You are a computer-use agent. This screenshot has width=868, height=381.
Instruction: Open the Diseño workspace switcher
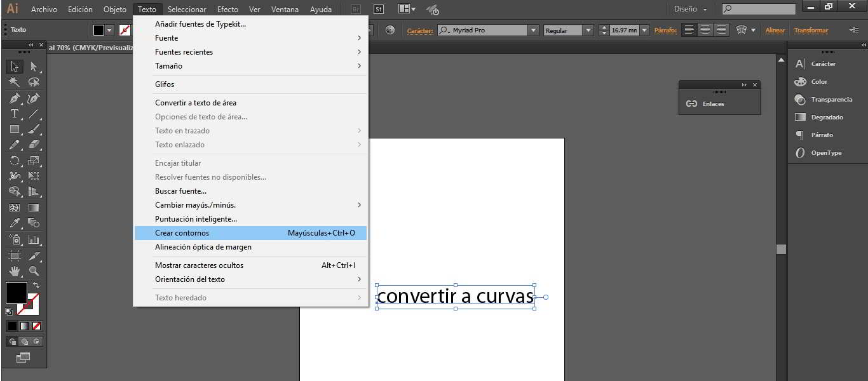[x=691, y=10]
